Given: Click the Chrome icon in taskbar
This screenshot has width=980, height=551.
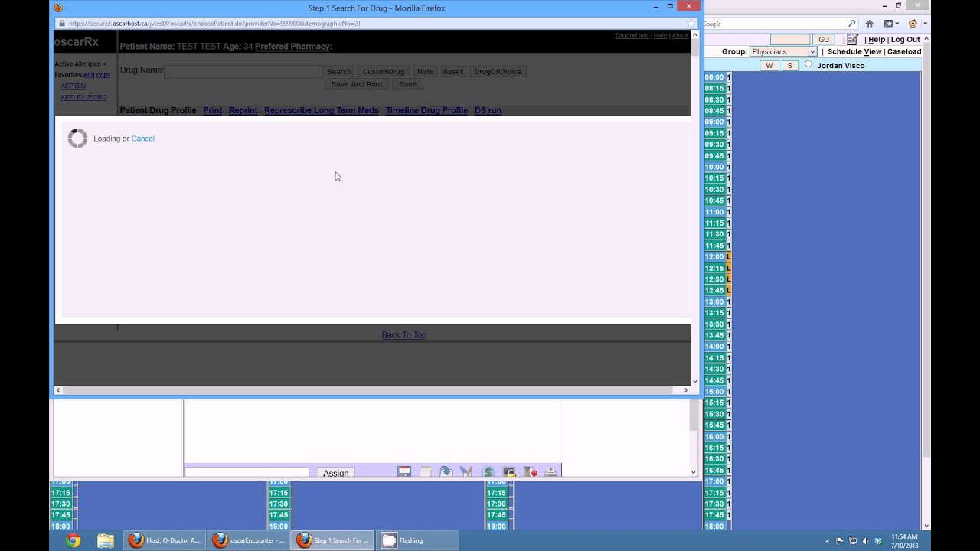Looking at the screenshot, I should [x=73, y=540].
